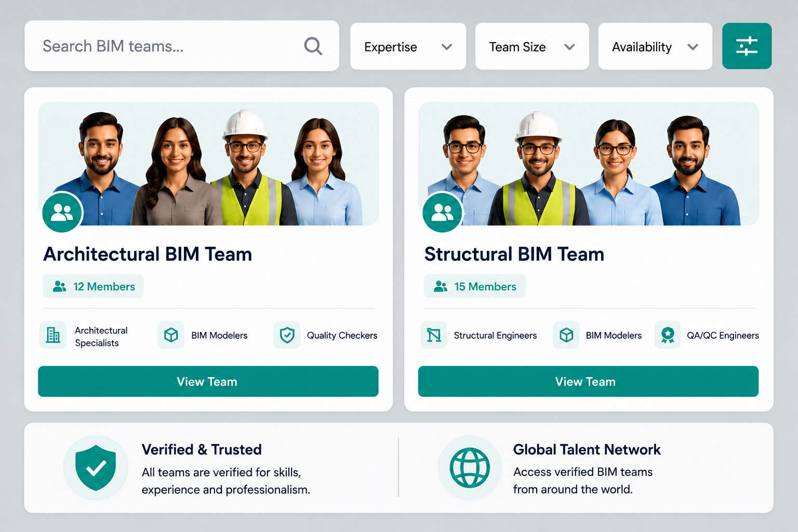Open advanced filters slider button
Image resolution: width=798 pixels, height=532 pixels.
pos(747,46)
